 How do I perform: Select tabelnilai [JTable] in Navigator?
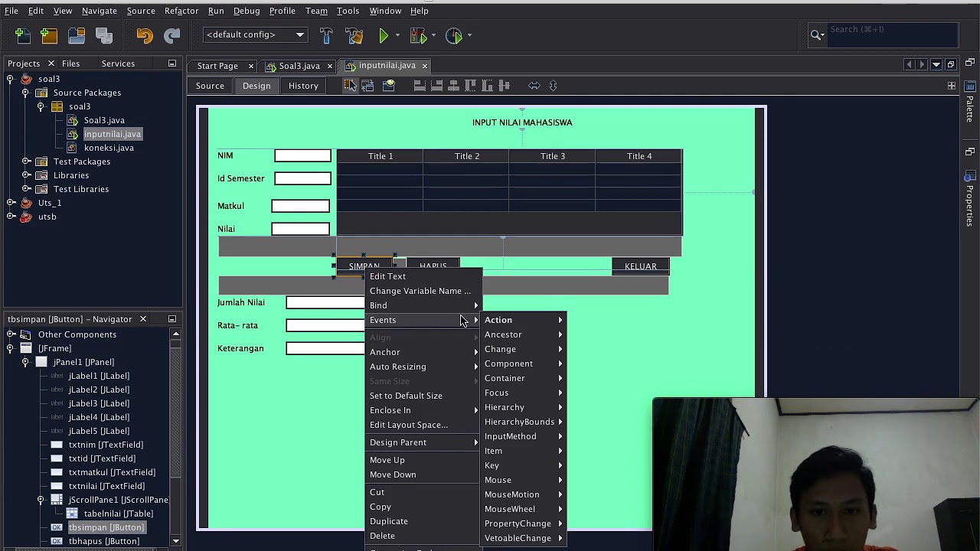118,514
